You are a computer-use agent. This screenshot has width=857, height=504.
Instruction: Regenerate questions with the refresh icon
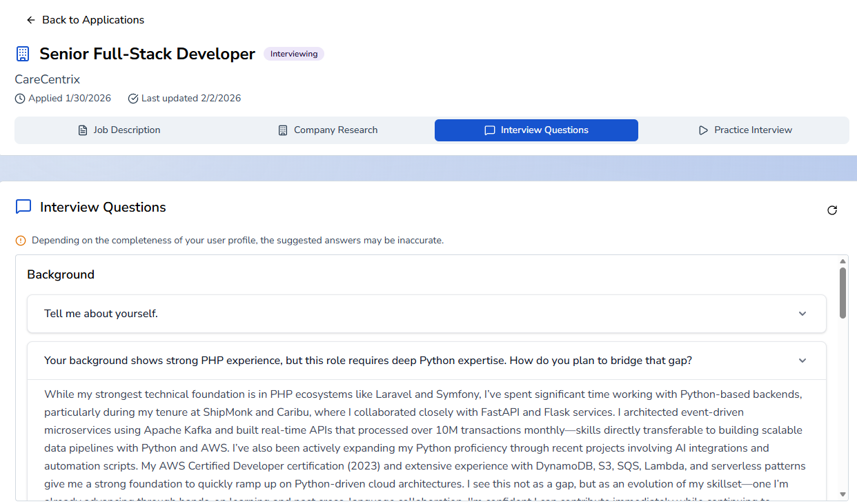pos(831,210)
